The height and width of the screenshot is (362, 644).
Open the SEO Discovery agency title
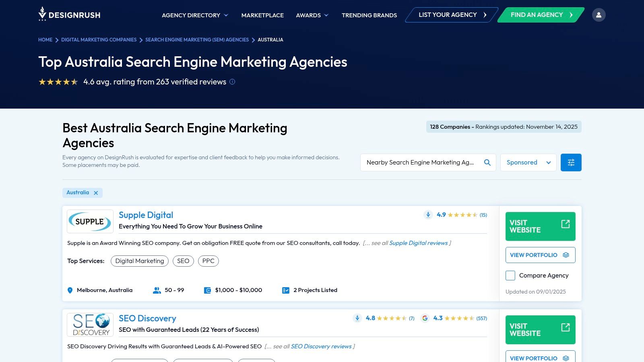pos(147,319)
